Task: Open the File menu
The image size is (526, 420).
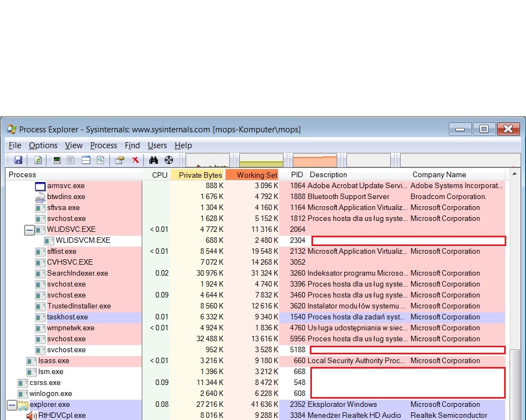Action: click(x=15, y=145)
